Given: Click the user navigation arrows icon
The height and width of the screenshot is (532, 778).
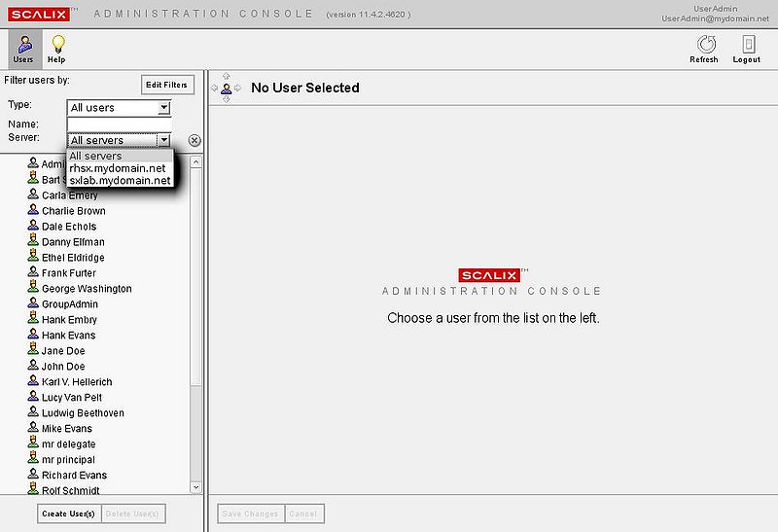Looking at the screenshot, I should (x=226, y=88).
